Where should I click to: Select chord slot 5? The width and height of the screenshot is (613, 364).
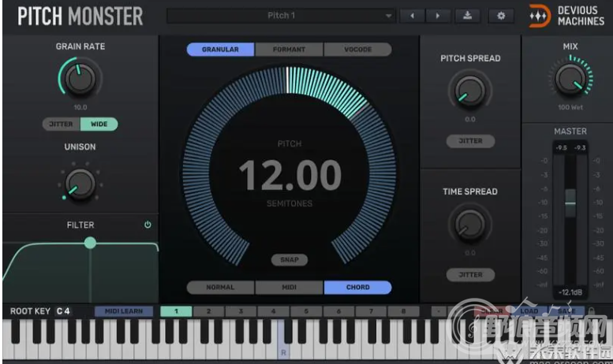click(306, 311)
